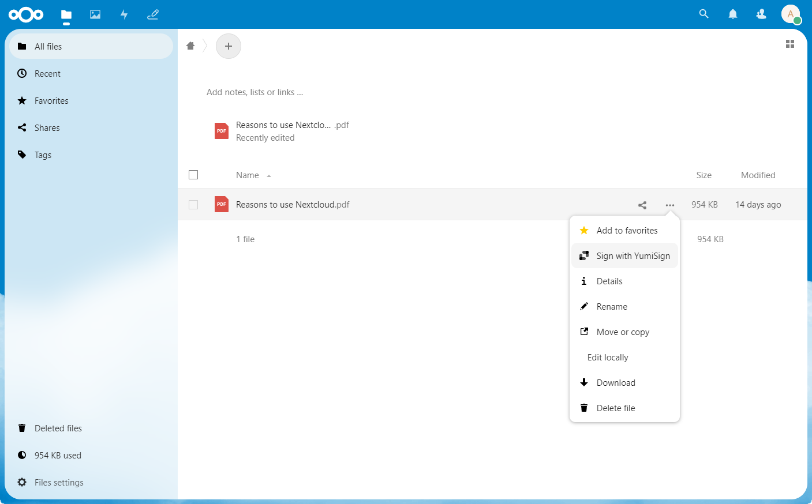The width and height of the screenshot is (812, 504).
Task: Click the plus new file button
Action: [x=229, y=46]
